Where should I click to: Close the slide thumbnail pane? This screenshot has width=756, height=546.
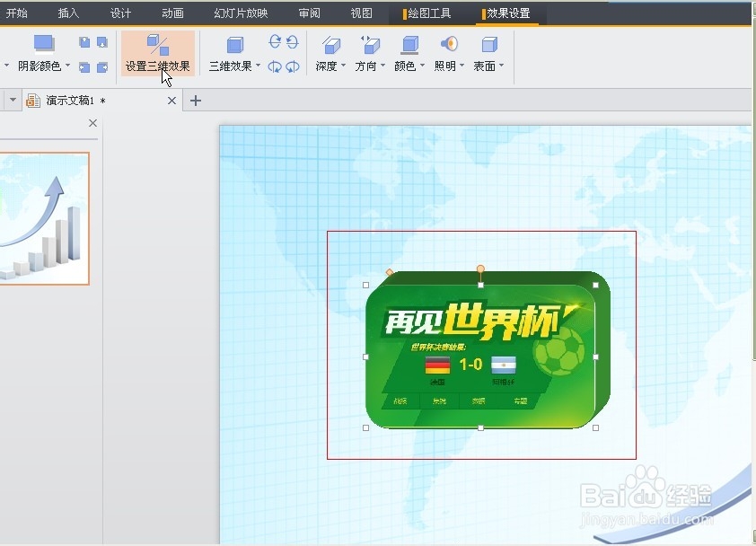[x=93, y=123]
